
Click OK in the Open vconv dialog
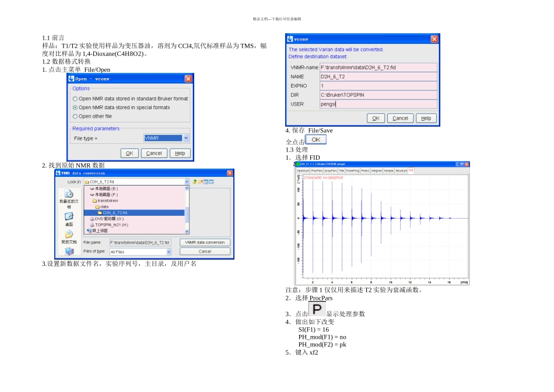click(x=129, y=153)
